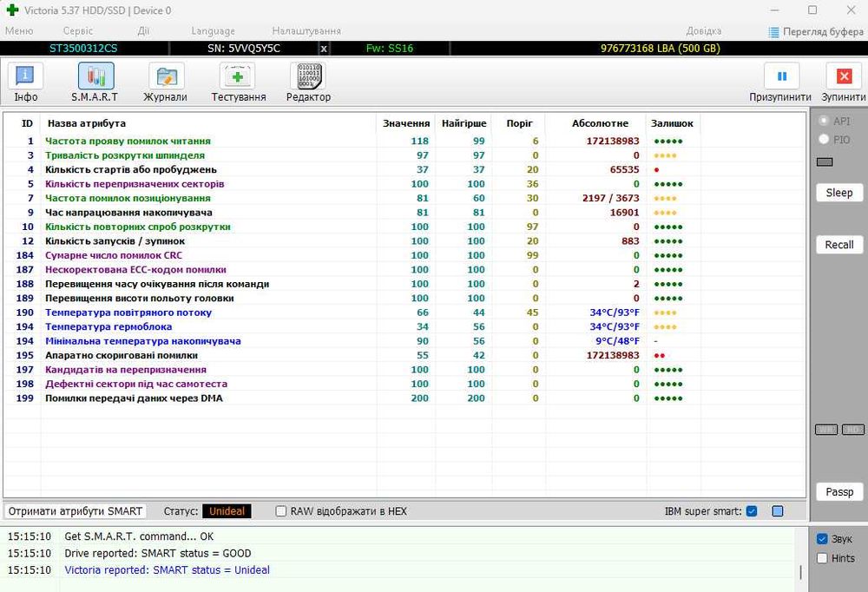The width and height of the screenshot is (868, 592).
Task: Click the Recall button
Action: tap(839, 245)
